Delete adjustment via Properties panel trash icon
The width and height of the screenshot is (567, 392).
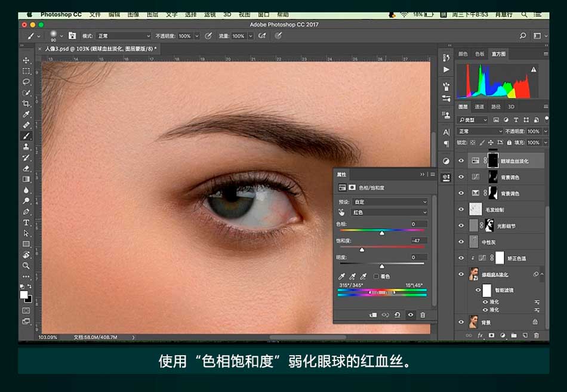[423, 315]
